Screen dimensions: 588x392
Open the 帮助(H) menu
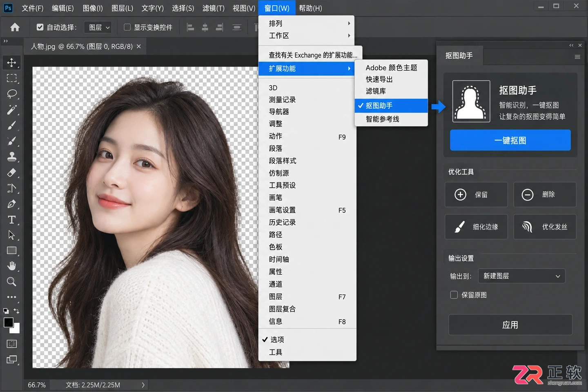[310, 8]
